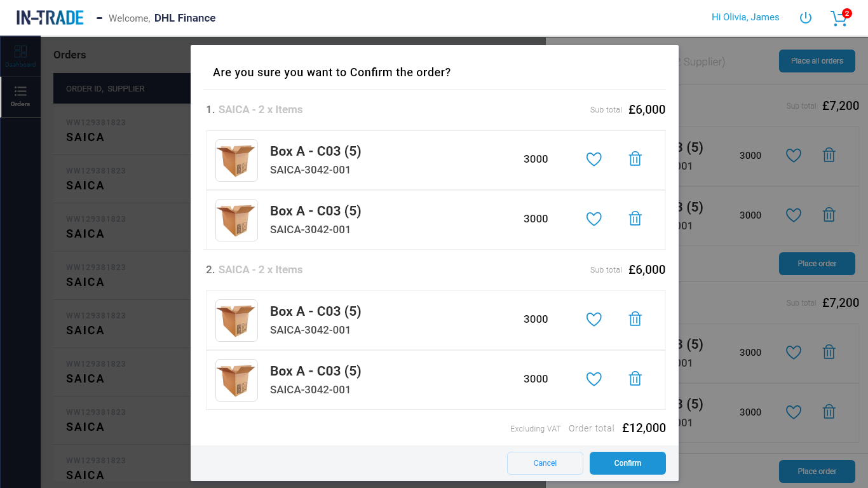
Task: Trash the last Box A item in the dialog
Action: (x=635, y=379)
